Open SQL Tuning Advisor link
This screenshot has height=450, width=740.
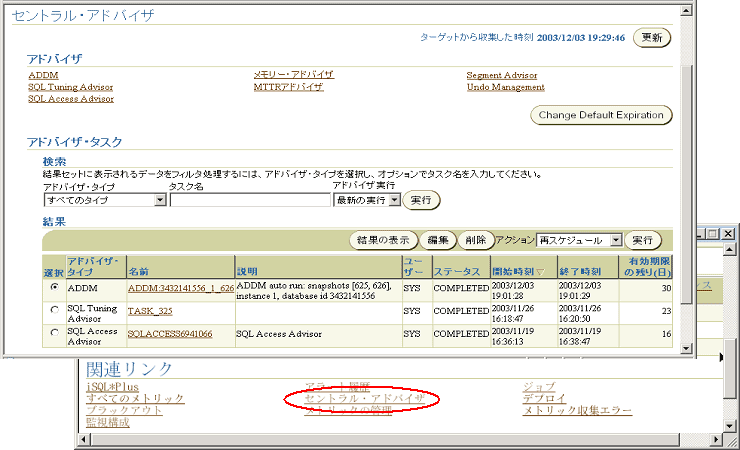71,87
